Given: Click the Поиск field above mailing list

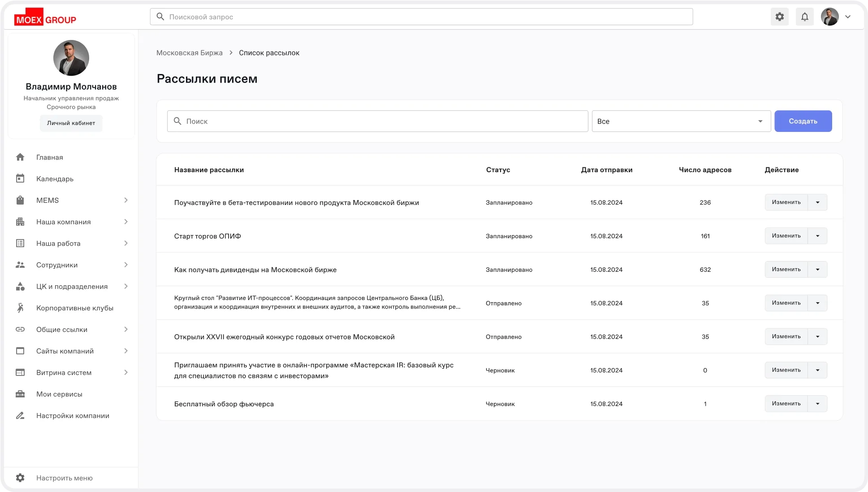Looking at the screenshot, I should (x=377, y=121).
